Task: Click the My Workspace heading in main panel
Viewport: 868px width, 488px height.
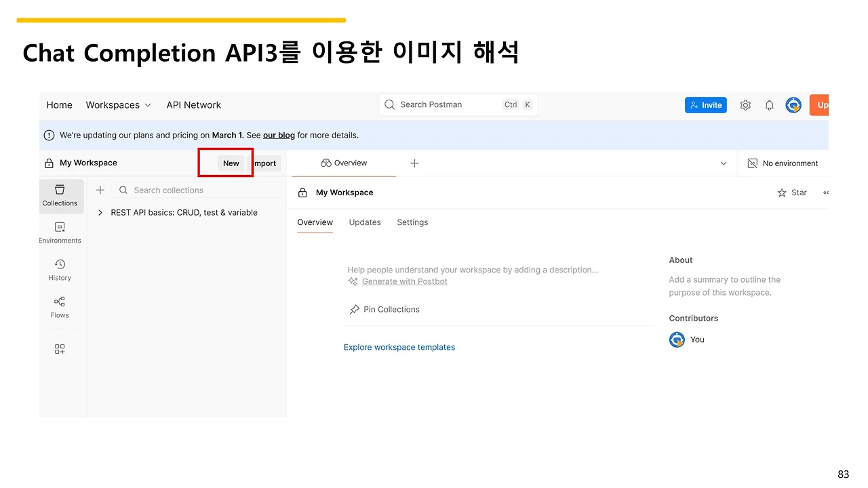Action: [344, 193]
